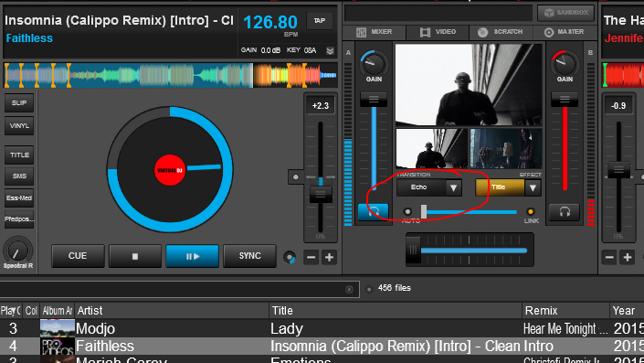Click the pitch minus button on left deck
Viewport: 644px width, 363px height.
(311, 257)
